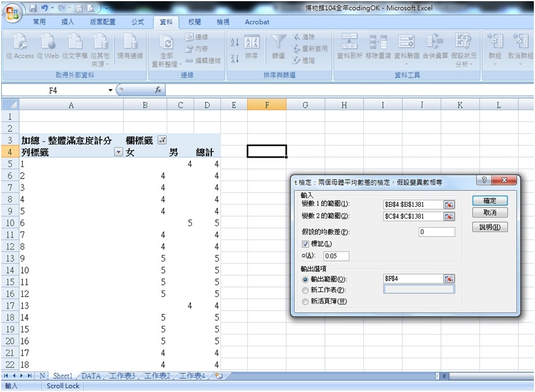The width and height of the screenshot is (535, 392).
Task: Open customize quick access toolbar dropdown
Action: pyautogui.click(x=106, y=8)
